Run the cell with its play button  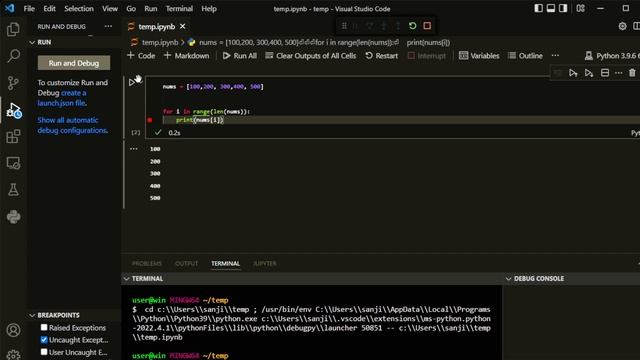point(132,82)
